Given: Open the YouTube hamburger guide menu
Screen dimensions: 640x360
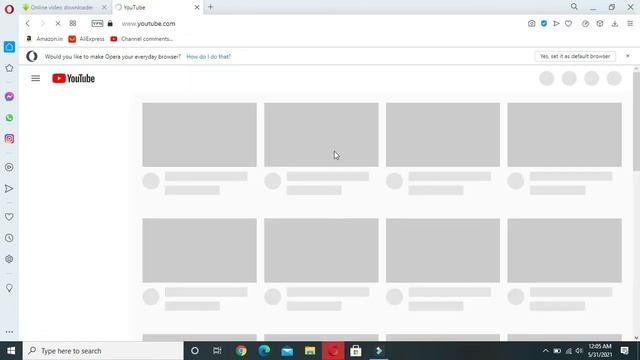Looking at the screenshot, I should click(x=36, y=78).
